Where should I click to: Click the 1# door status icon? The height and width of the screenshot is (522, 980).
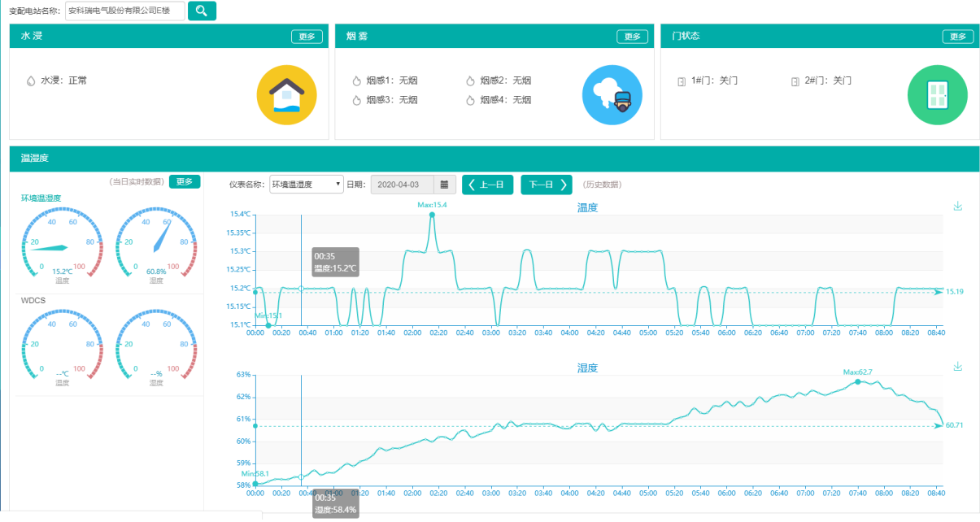point(682,81)
